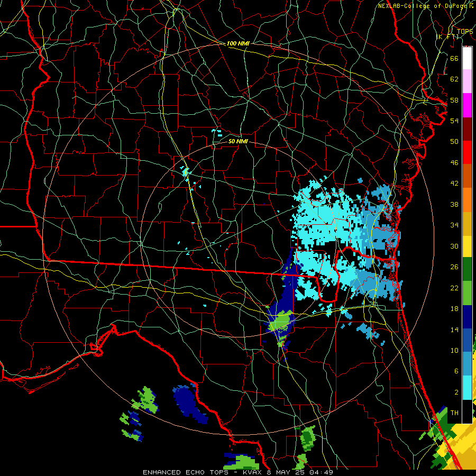Screen dimensions: 476x476
Task: Click the '50' legend value
Action: tap(454, 141)
